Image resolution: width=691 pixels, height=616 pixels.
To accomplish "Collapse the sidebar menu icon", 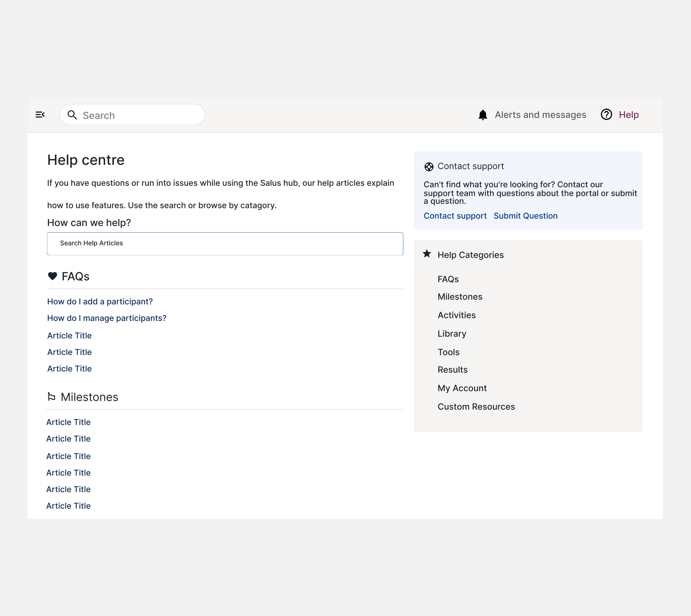I will 40,115.
